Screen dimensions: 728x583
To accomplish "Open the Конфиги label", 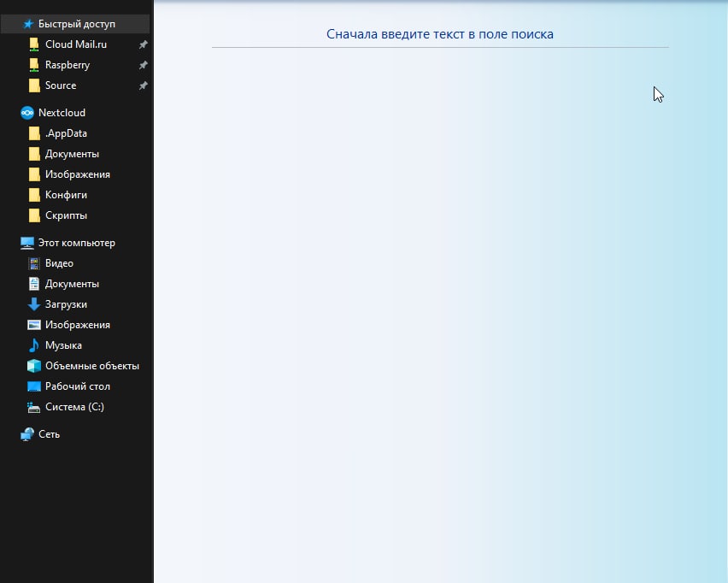I will [66, 195].
